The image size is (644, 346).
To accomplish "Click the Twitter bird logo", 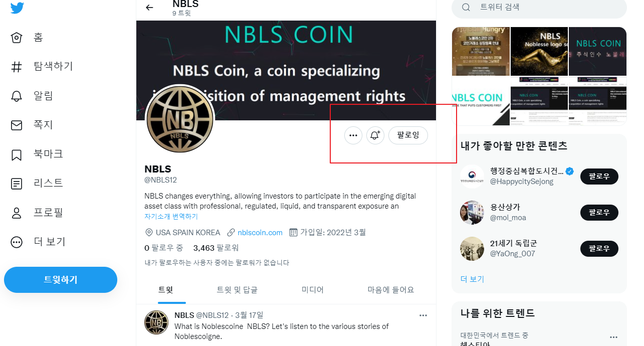I will pyautogui.click(x=17, y=8).
